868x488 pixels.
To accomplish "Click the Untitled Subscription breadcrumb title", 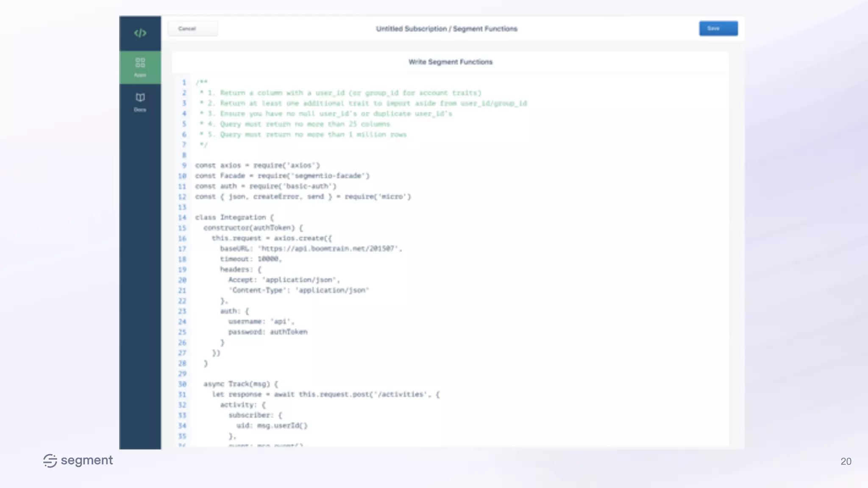I will (x=446, y=29).
